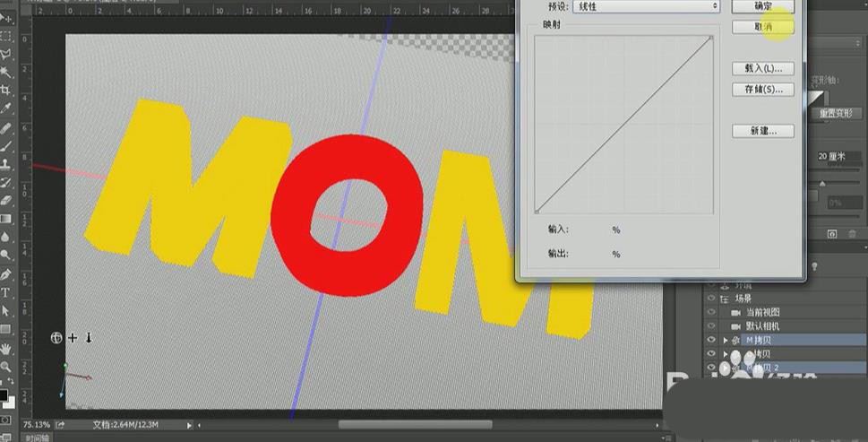Click the 重置变形 button
Image resolution: width=868 pixels, height=442 pixels.
pos(836,113)
